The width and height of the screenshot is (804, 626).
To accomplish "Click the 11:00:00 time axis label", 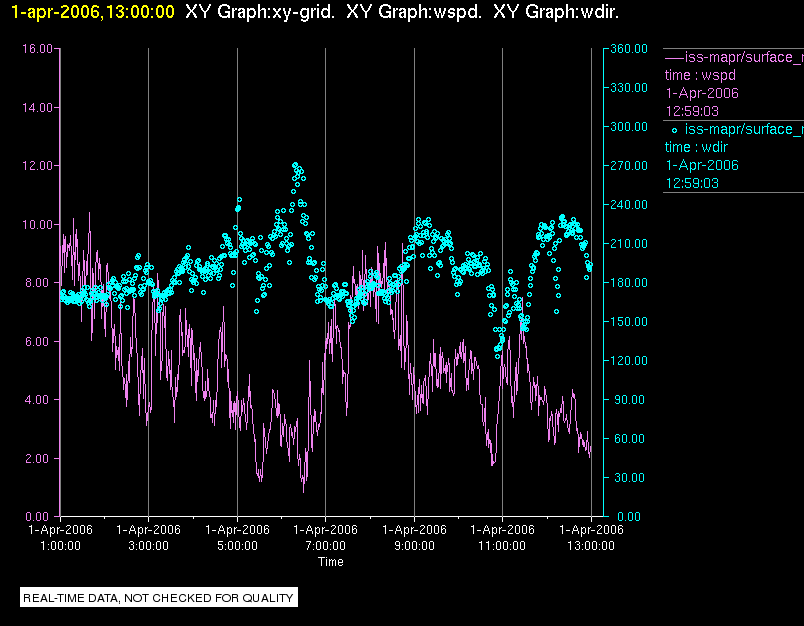I will click(502, 546).
